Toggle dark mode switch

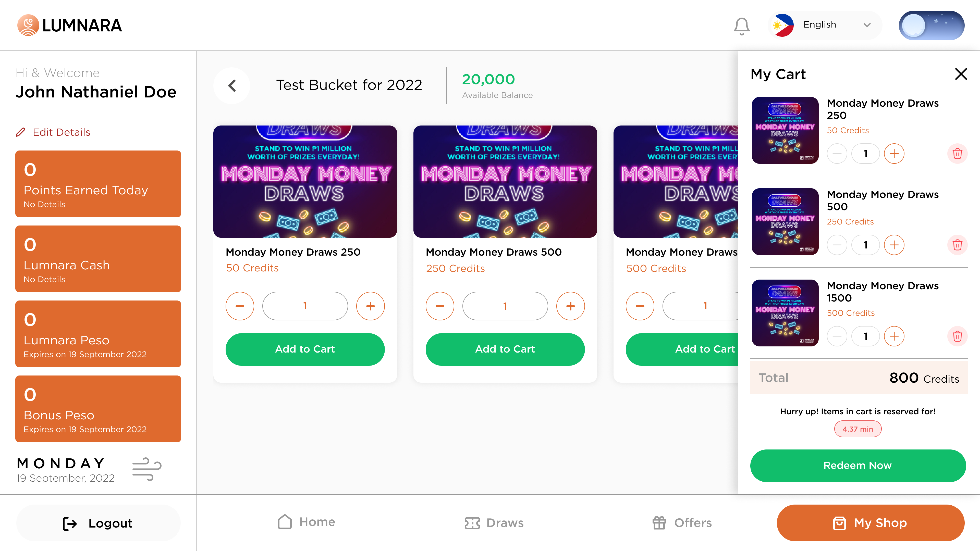(x=932, y=25)
